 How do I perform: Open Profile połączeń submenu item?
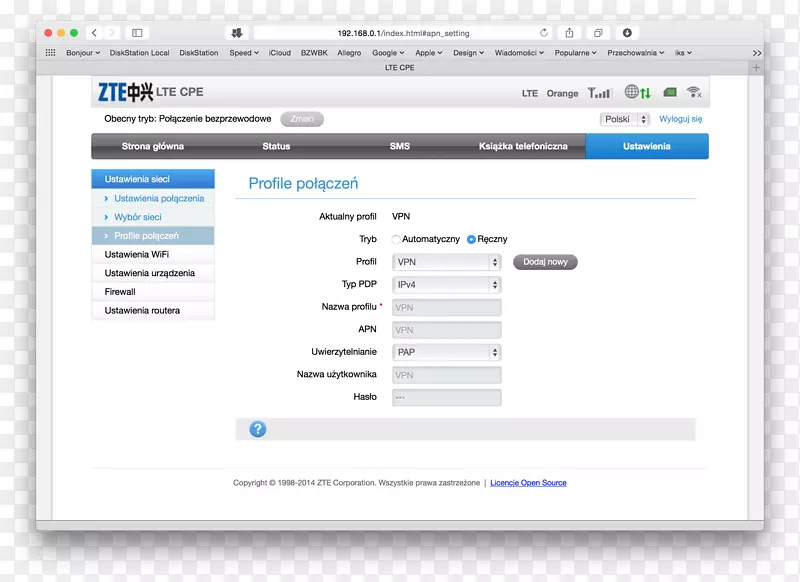153,236
